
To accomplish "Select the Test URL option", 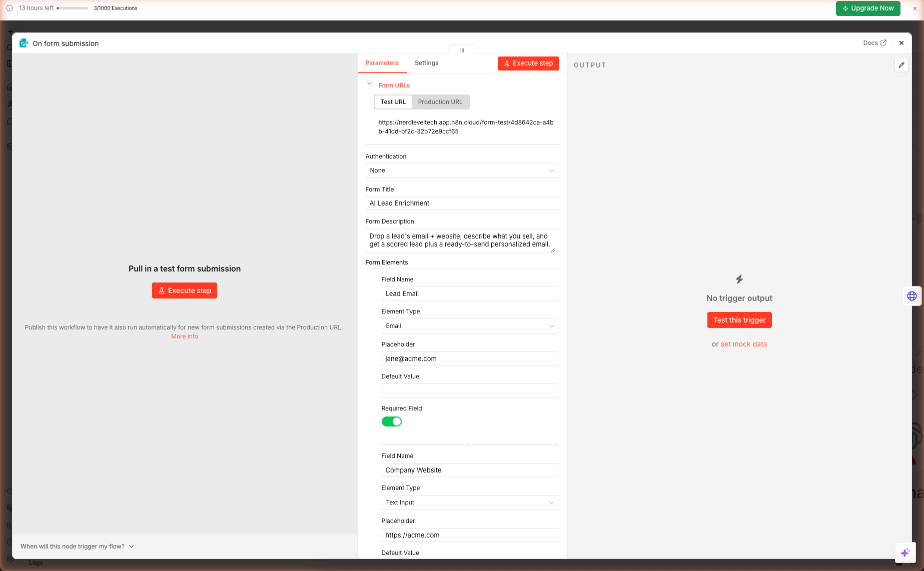I will tap(393, 102).
